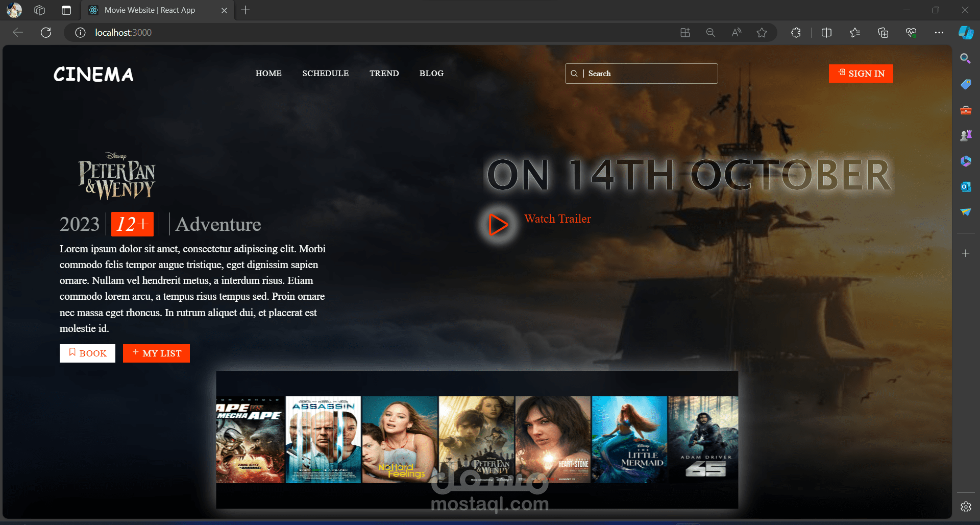
Task: Open the tab actions menu icon
Action: coord(66,10)
